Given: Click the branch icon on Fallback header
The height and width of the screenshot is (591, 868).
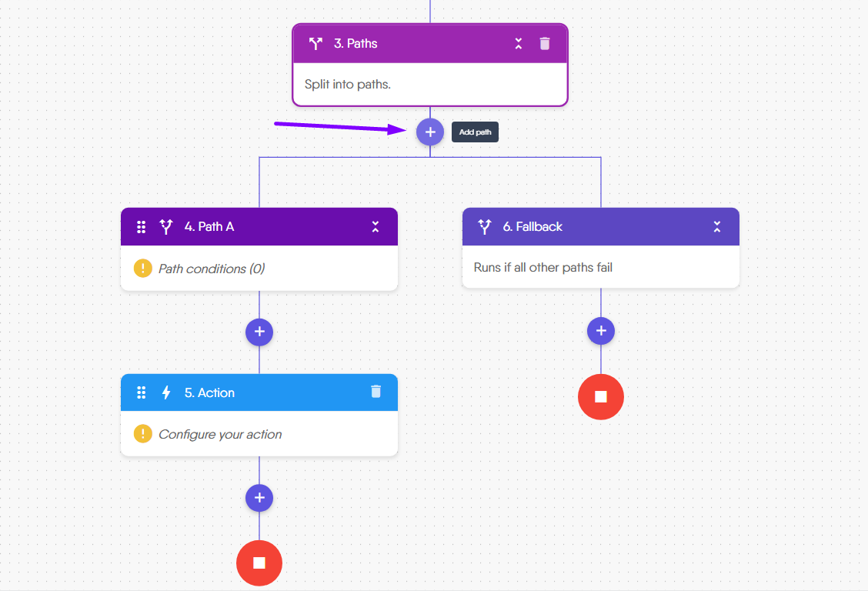Looking at the screenshot, I should [x=484, y=226].
